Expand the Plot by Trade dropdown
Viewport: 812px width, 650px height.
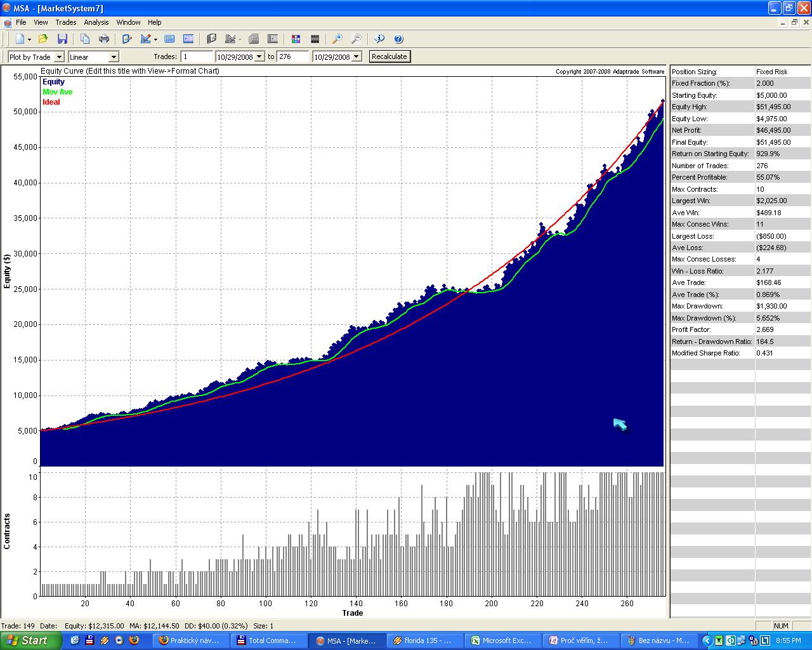[x=59, y=57]
